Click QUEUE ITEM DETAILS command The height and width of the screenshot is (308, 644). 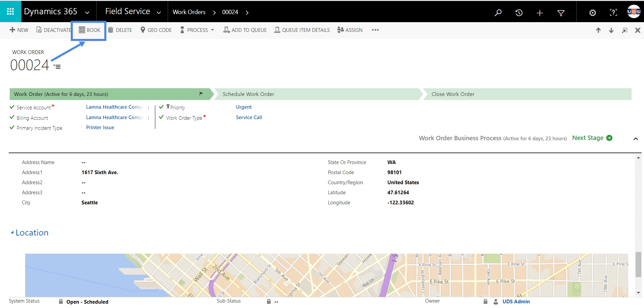302,30
